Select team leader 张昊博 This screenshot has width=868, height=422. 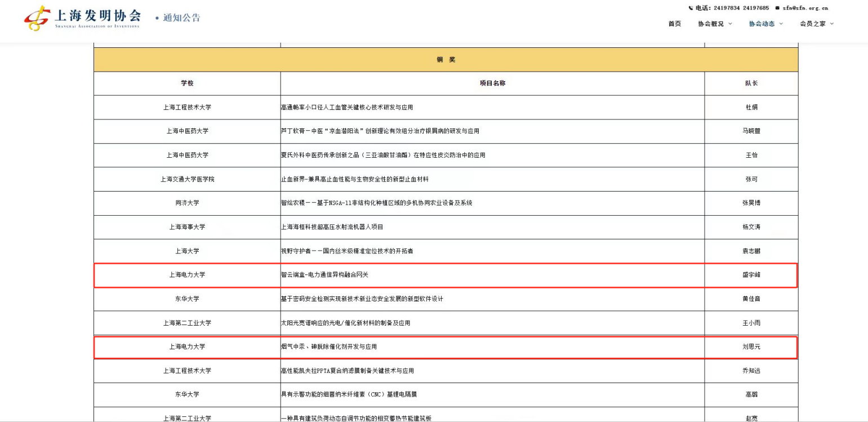(x=751, y=203)
